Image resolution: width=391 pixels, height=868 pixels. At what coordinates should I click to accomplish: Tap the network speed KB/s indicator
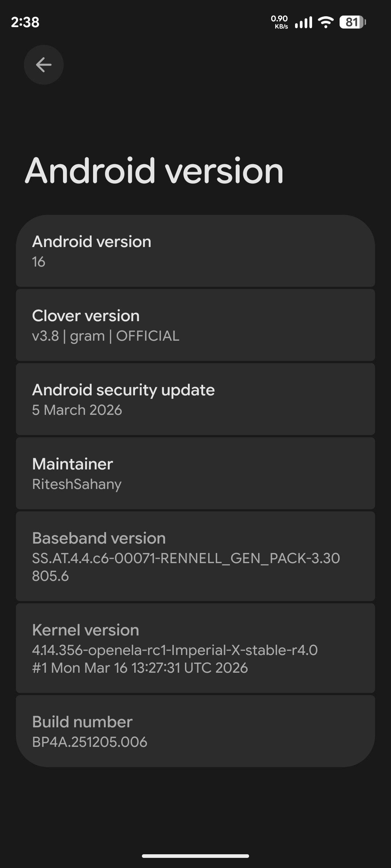(279, 22)
